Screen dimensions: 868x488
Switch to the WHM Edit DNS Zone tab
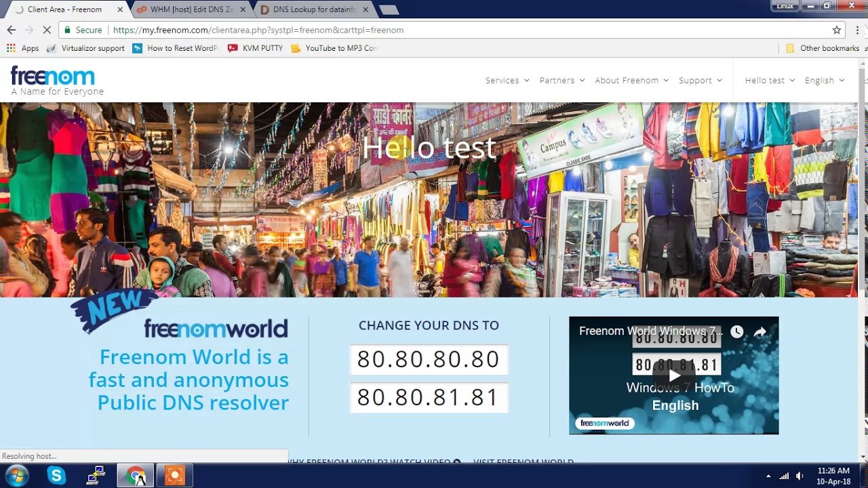point(191,9)
